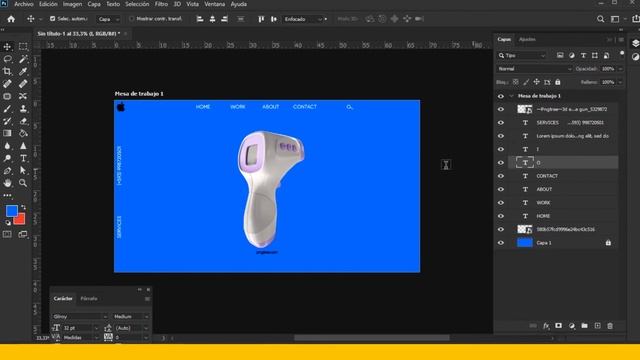This screenshot has height=360, width=640.
Task: Open the Edit Toolbar three-dots button
Action: click(x=7, y=196)
